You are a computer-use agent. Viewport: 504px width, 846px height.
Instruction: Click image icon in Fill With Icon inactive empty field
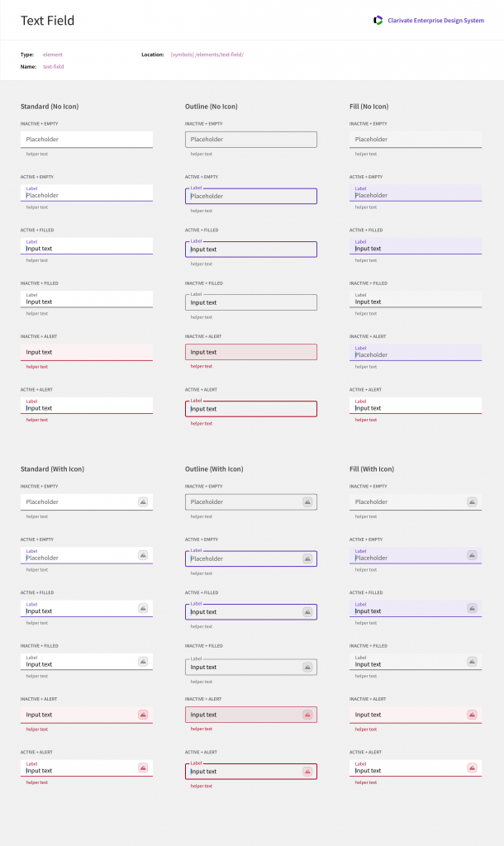point(472,501)
